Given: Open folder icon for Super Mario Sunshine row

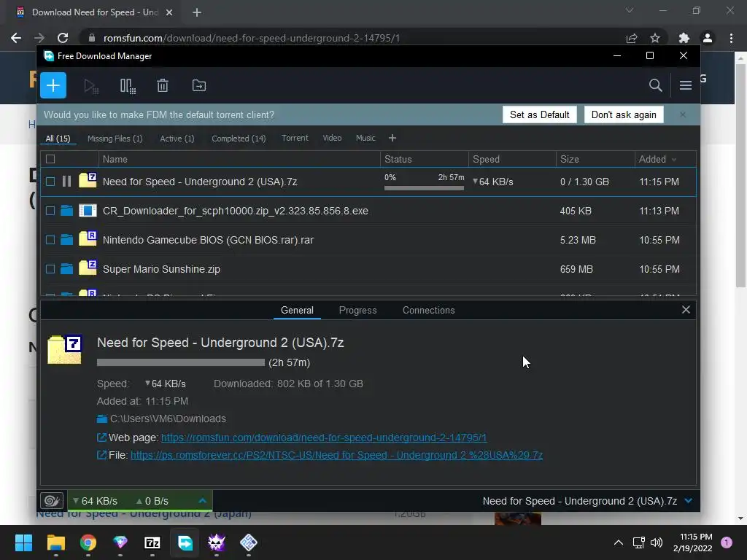Looking at the screenshot, I should click(x=66, y=268).
